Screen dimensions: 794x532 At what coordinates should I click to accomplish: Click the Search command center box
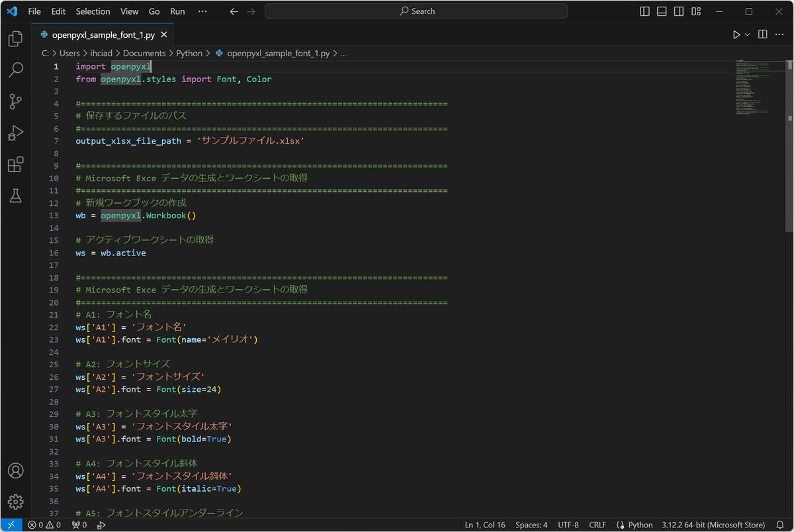[x=416, y=11]
